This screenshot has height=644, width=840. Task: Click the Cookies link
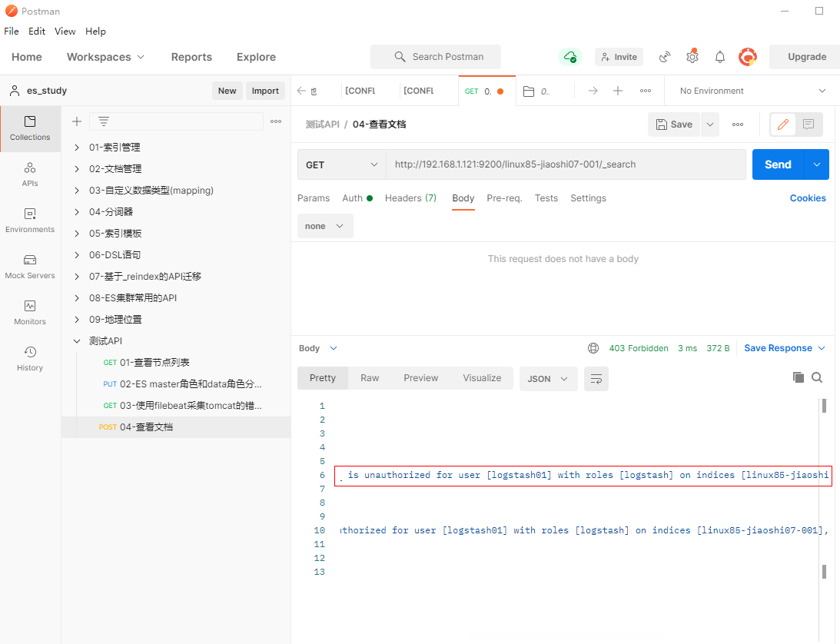[x=808, y=198]
